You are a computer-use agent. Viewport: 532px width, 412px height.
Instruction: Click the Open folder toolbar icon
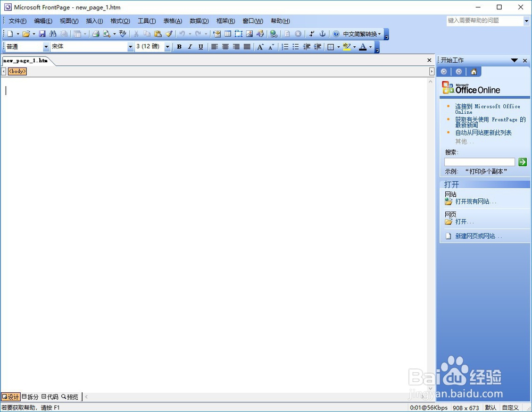[x=26, y=33]
